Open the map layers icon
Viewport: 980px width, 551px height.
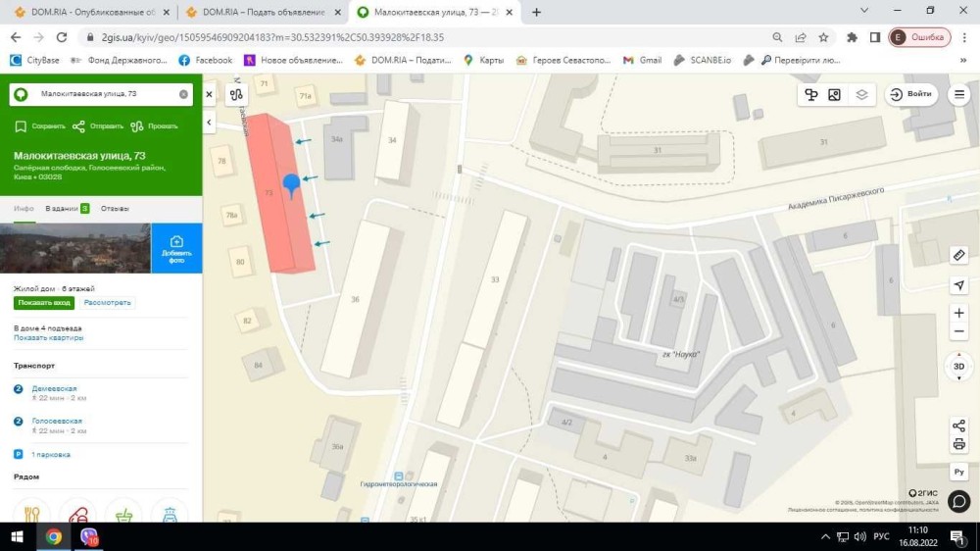(x=861, y=95)
